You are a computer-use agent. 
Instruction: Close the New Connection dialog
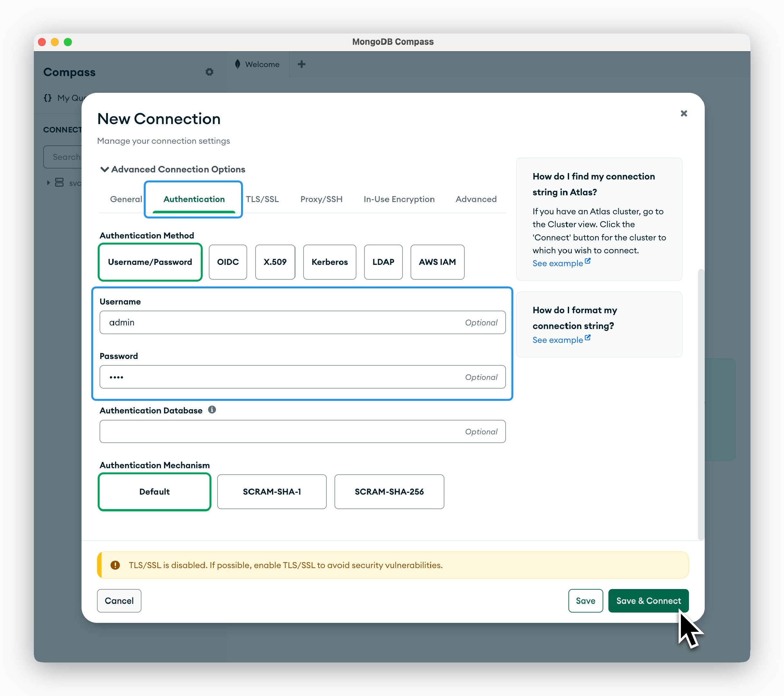683,113
